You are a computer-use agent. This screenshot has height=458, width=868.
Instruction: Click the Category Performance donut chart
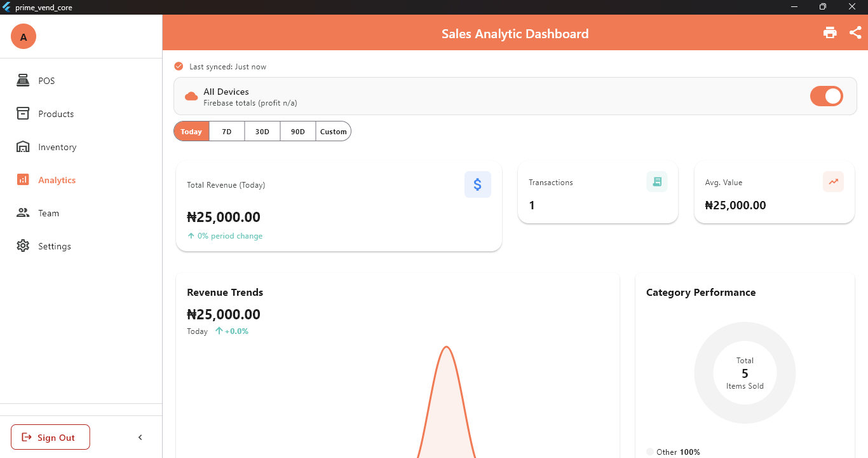[x=745, y=373]
